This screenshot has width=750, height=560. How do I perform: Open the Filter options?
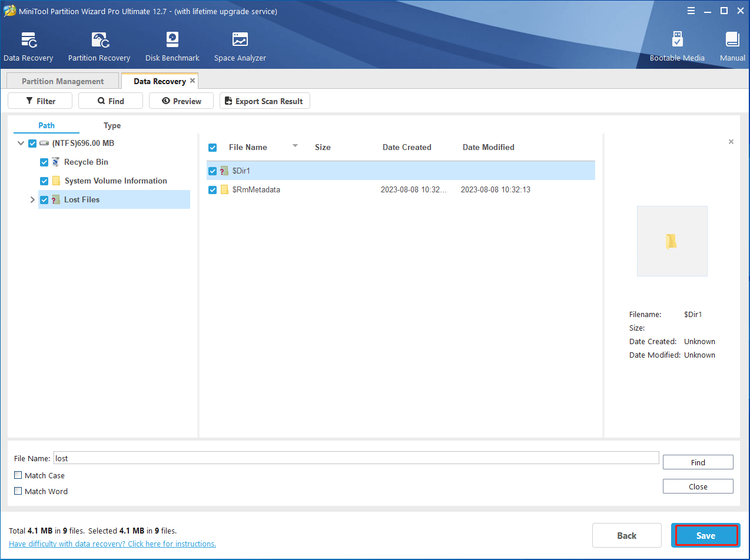click(x=39, y=101)
